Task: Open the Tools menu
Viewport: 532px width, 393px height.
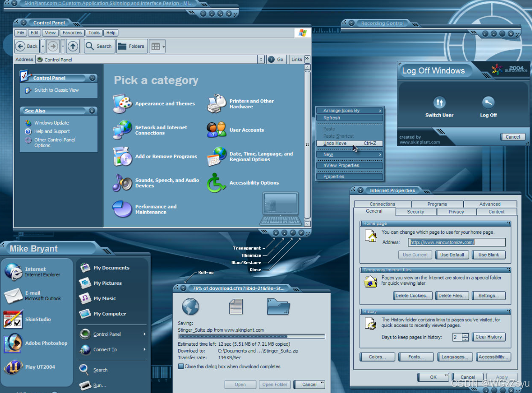Action: 94,33
